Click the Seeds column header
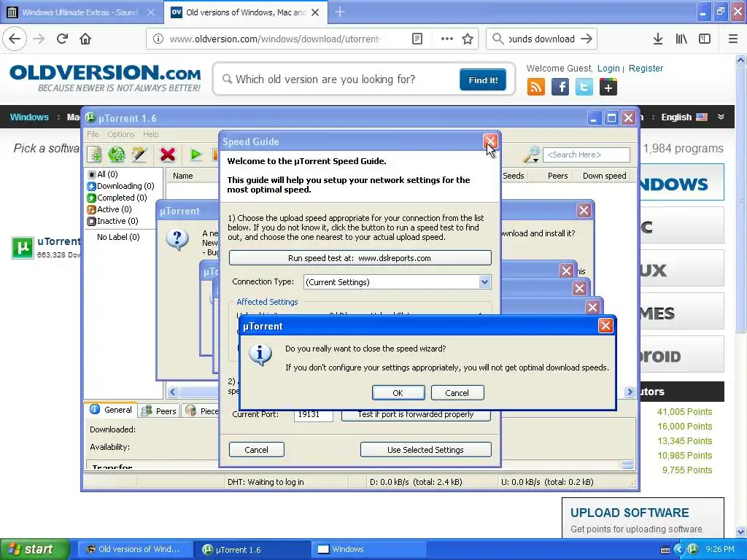This screenshot has width=747, height=560. click(x=513, y=176)
